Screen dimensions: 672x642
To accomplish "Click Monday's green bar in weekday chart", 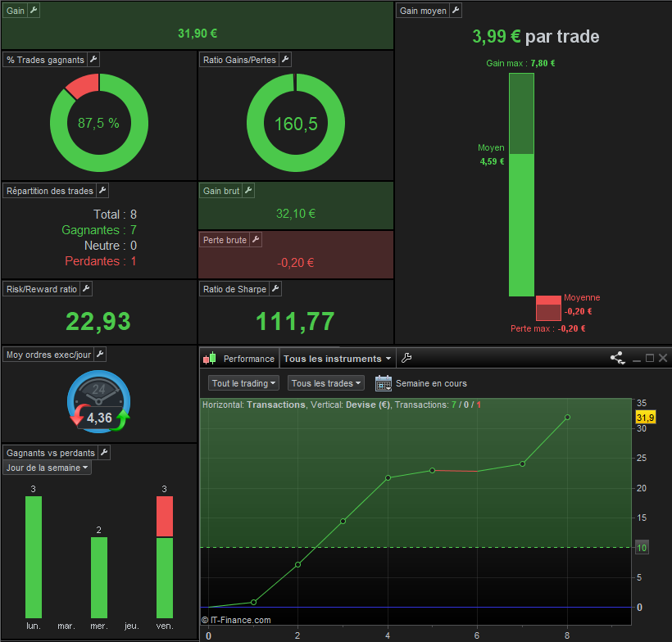I will [34, 557].
